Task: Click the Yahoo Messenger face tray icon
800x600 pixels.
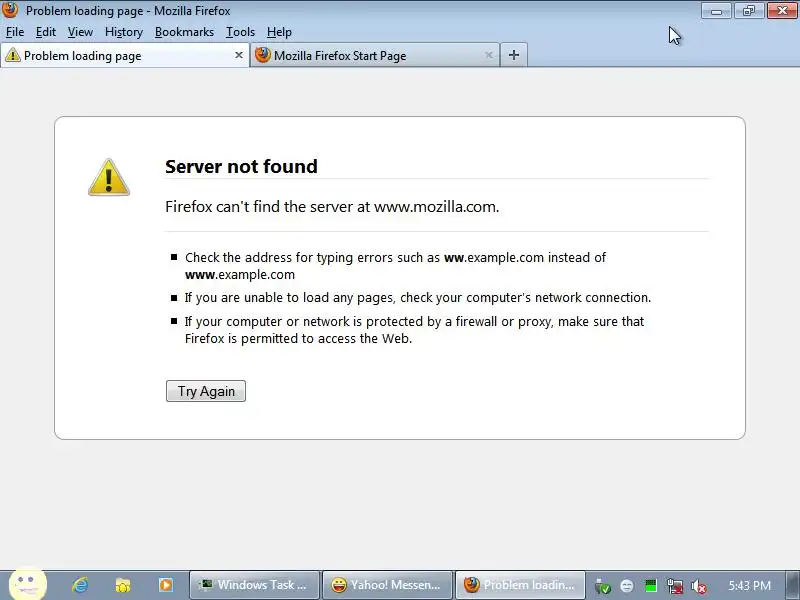Action: 627,586
